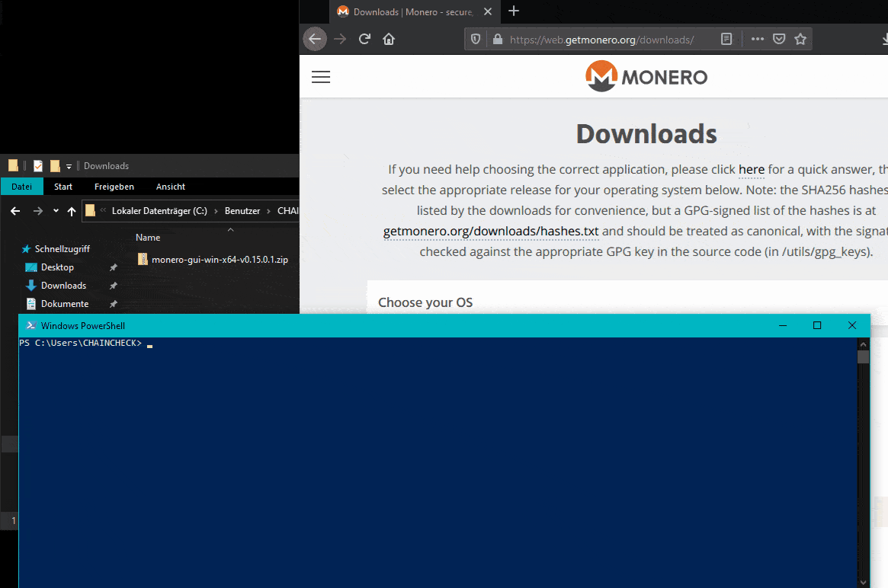Viewport: 888px width, 588px height.
Task: Select Schnellzugriff in navigation pane
Action: (x=56, y=249)
